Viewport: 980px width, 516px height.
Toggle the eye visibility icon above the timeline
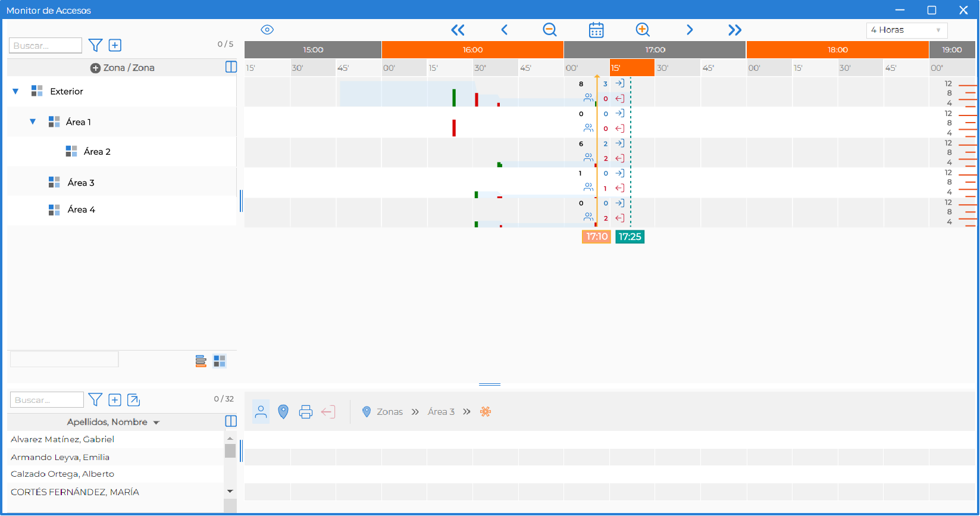click(267, 30)
